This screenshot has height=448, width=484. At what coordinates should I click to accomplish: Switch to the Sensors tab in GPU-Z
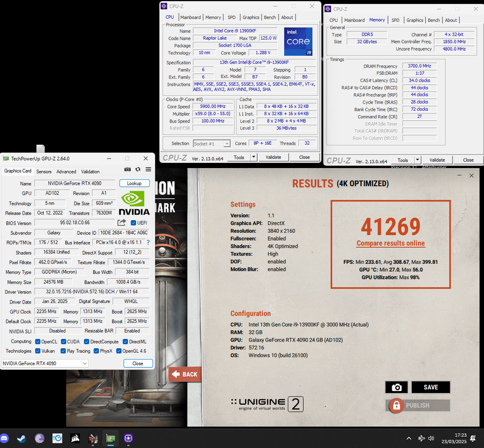click(x=44, y=171)
